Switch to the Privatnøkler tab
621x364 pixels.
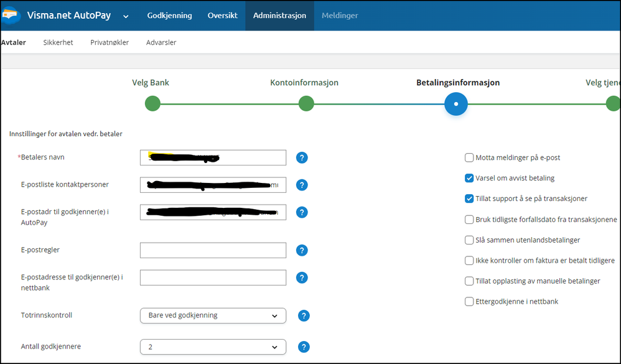click(x=110, y=42)
